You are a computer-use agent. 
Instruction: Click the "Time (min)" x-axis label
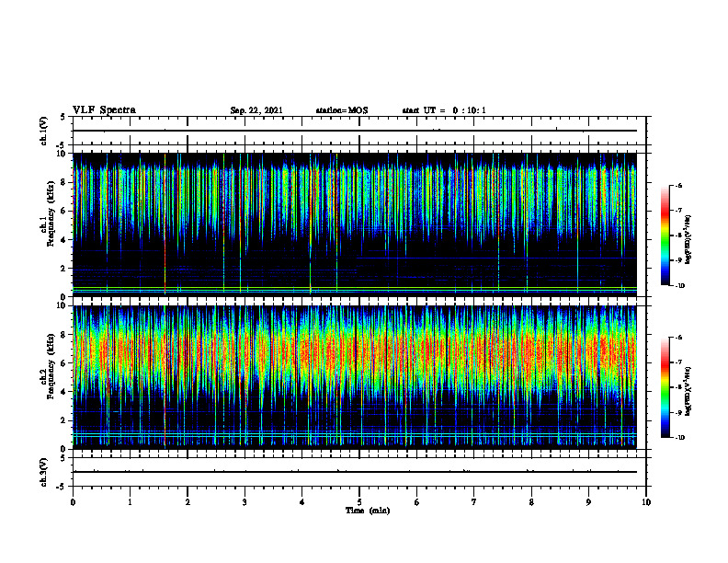click(x=368, y=511)
